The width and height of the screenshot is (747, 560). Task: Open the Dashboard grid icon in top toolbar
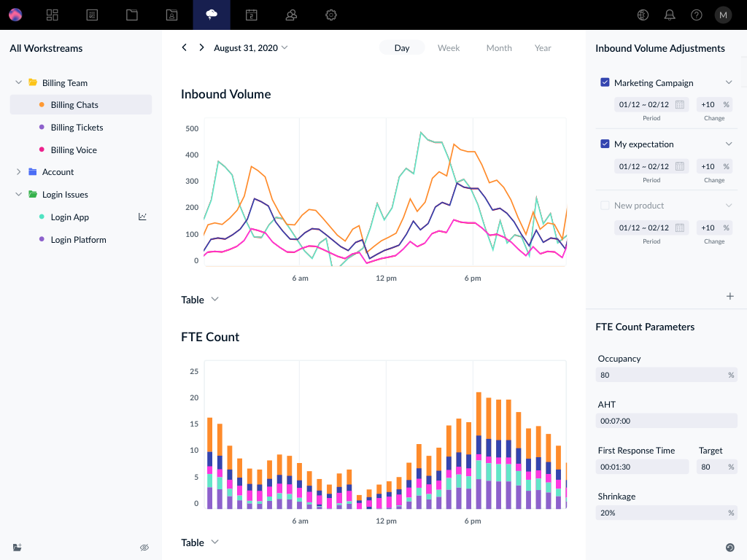pyautogui.click(x=52, y=15)
